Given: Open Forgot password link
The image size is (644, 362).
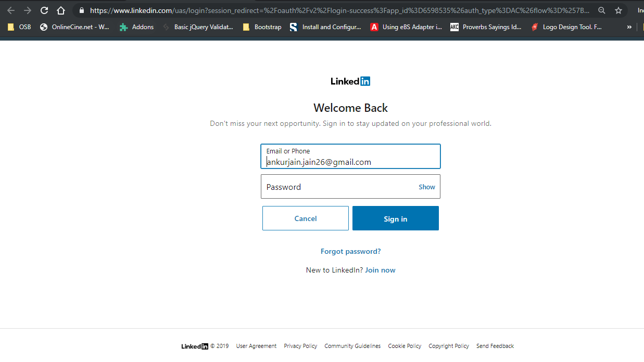Looking at the screenshot, I should coord(351,251).
